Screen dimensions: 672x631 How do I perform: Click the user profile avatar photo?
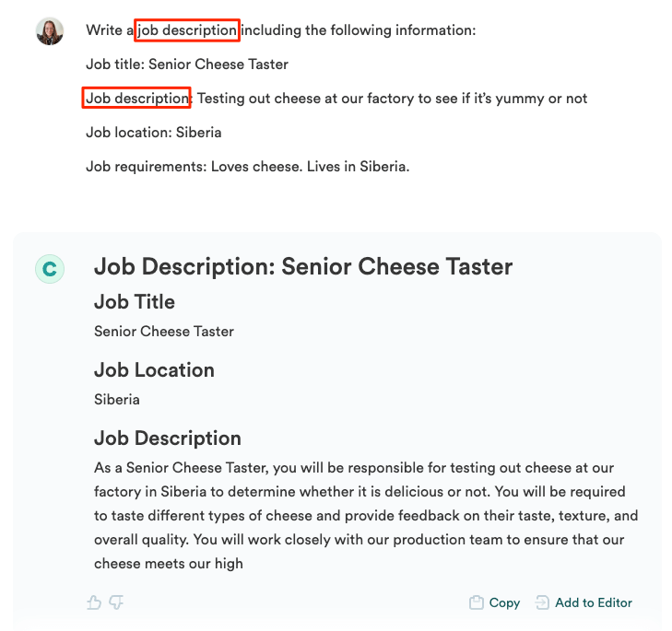point(50,31)
